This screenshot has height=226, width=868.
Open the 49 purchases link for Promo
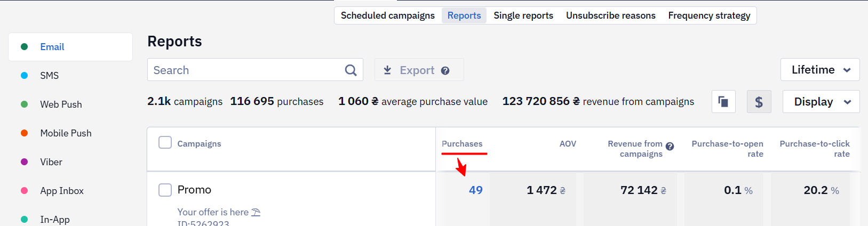click(x=476, y=190)
